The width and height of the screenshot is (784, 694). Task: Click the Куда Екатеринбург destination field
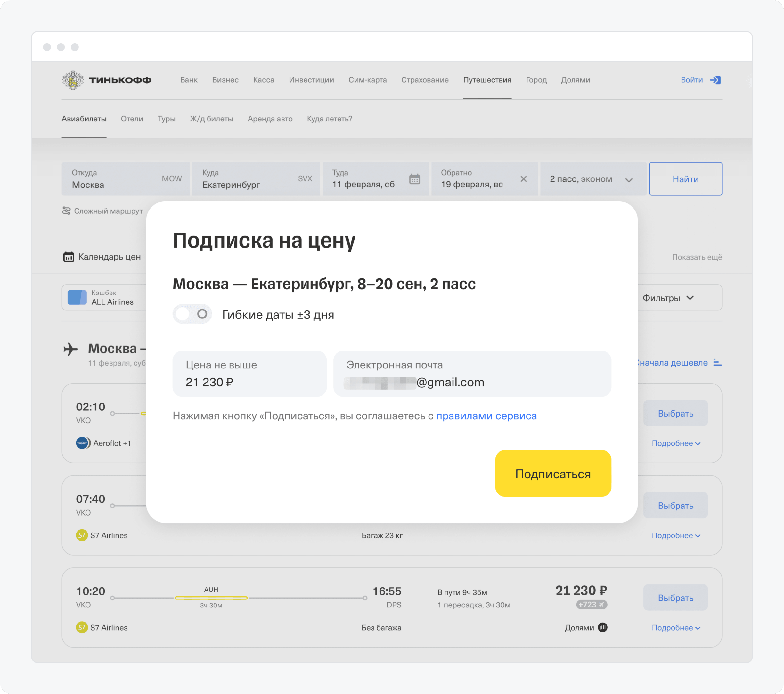(x=256, y=179)
